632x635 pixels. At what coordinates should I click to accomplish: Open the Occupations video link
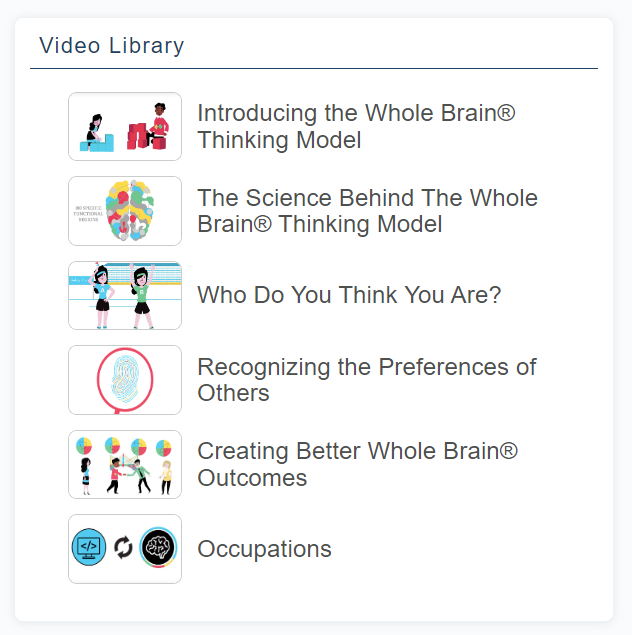(264, 549)
